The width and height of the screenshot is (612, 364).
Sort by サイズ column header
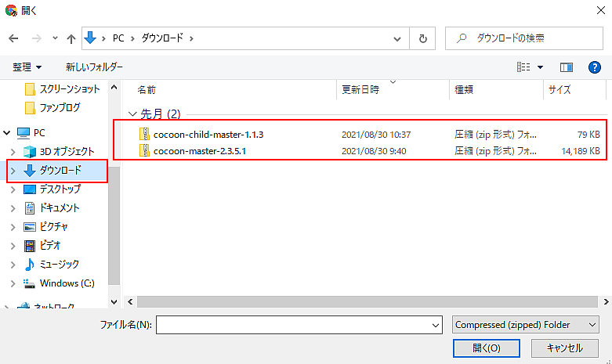click(x=559, y=90)
